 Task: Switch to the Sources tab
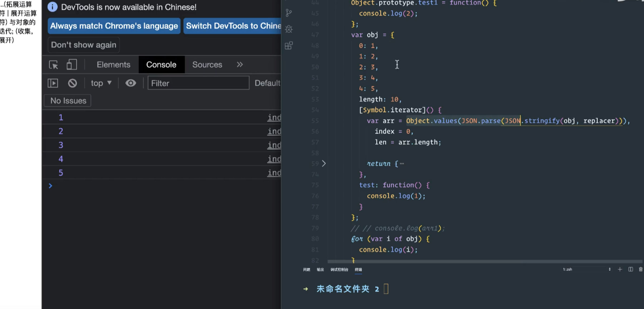(207, 65)
